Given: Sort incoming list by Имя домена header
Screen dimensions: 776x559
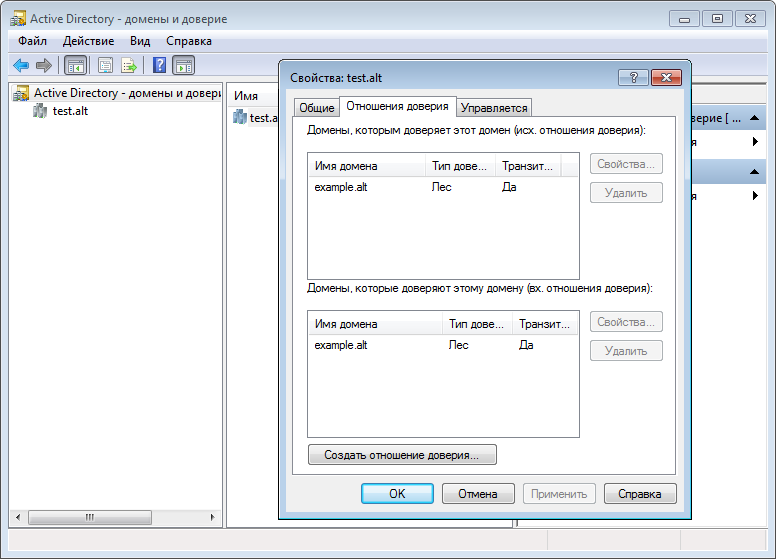Looking at the screenshot, I should [375, 325].
